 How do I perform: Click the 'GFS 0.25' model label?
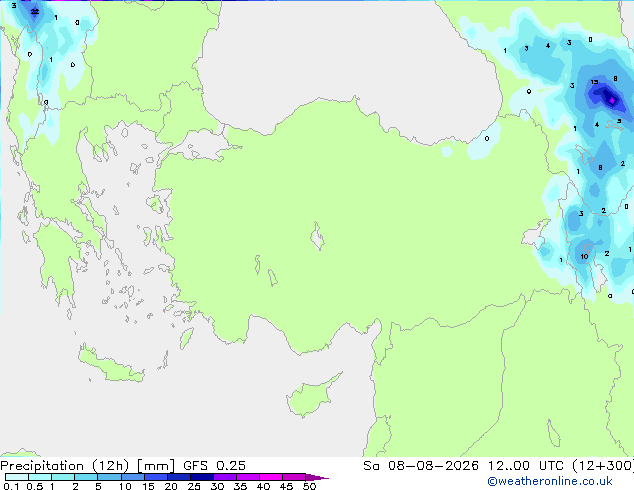coord(214,466)
